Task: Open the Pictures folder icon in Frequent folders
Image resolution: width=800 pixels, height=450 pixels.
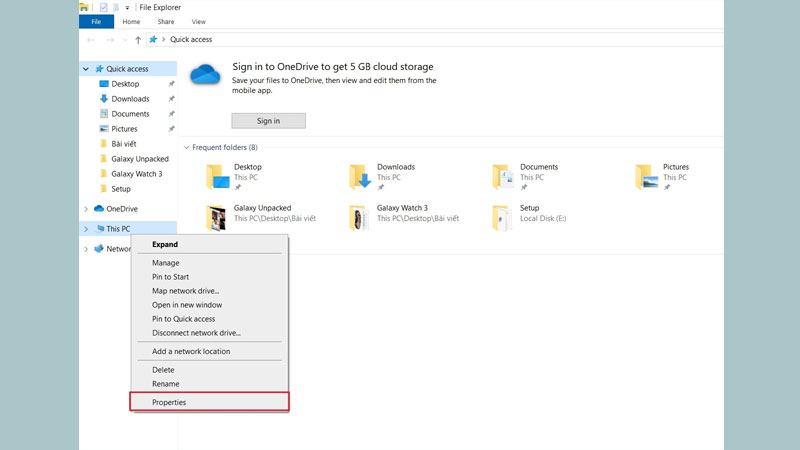Action: click(647, 178)
